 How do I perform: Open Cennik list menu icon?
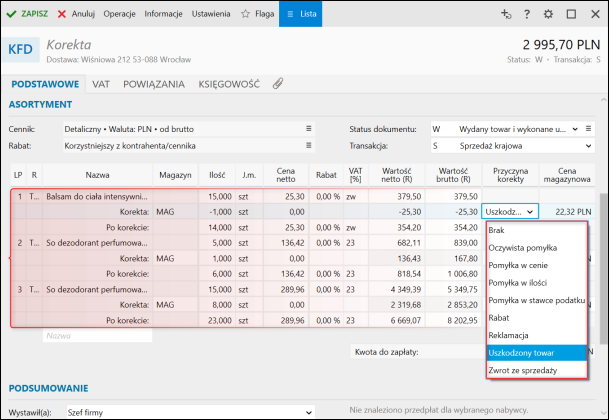point(308,129)
